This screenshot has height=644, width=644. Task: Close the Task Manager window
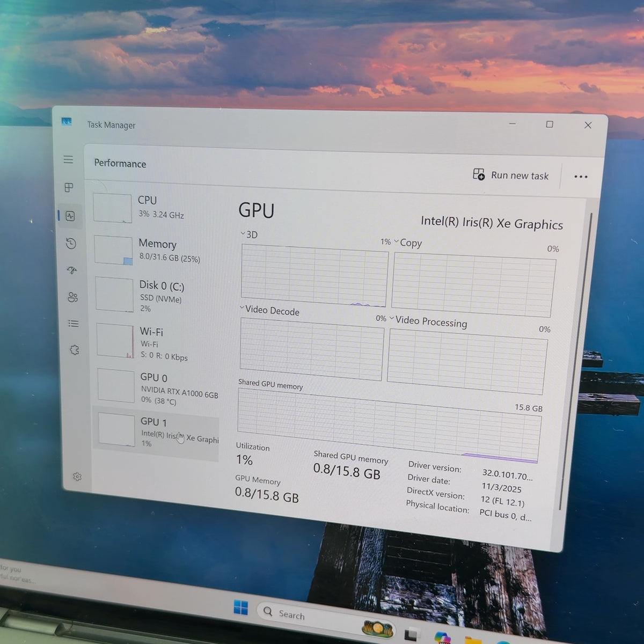588,125
